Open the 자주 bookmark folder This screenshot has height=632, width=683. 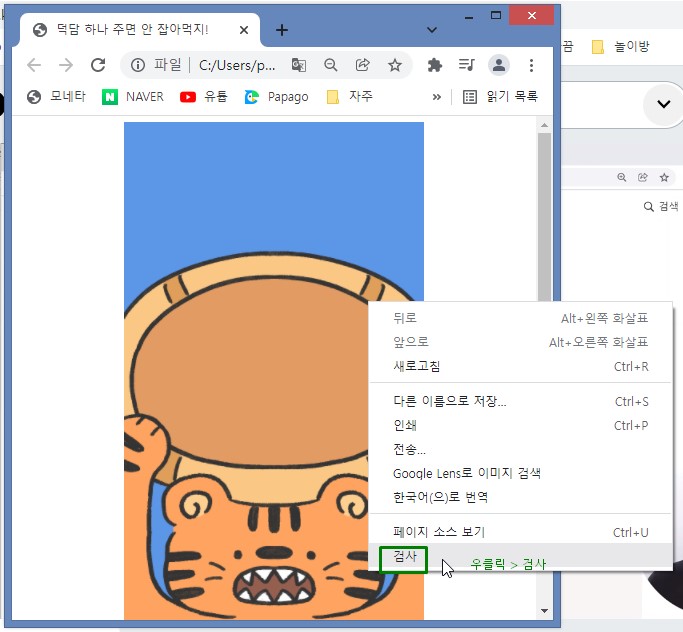tap(349, 97)
